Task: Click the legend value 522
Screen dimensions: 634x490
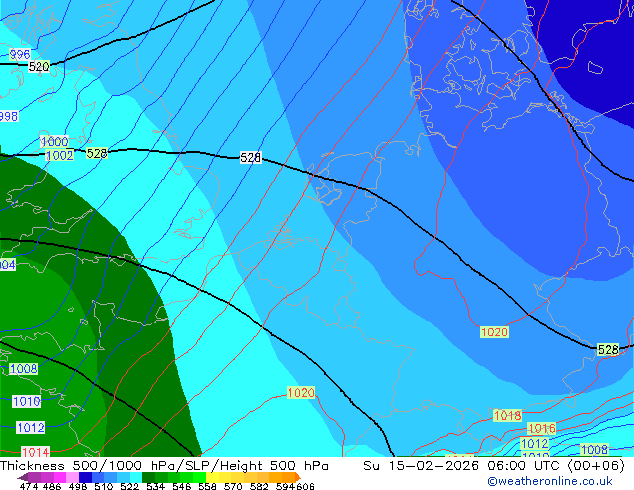Action: click(129, 486)
